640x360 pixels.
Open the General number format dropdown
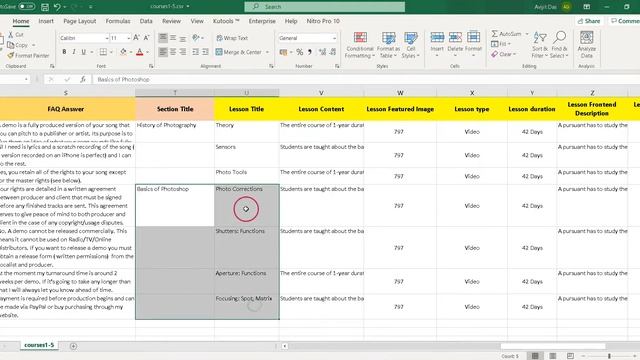point(334,38)
